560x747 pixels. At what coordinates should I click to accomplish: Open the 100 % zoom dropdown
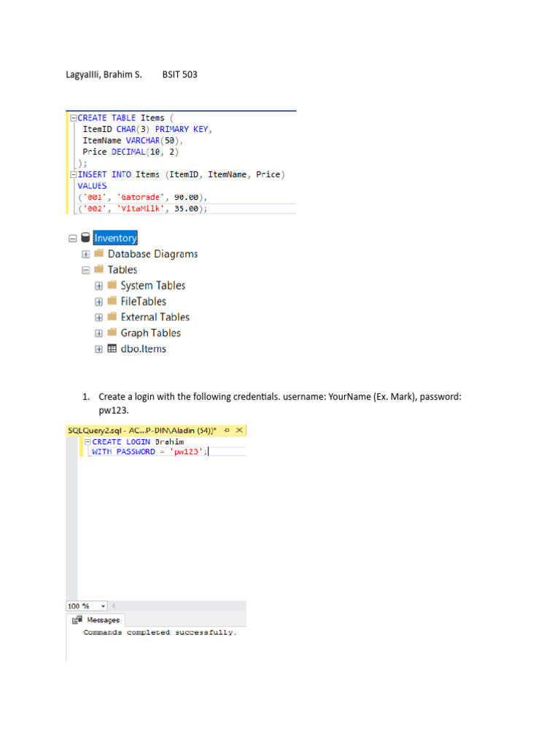[104, 606]
